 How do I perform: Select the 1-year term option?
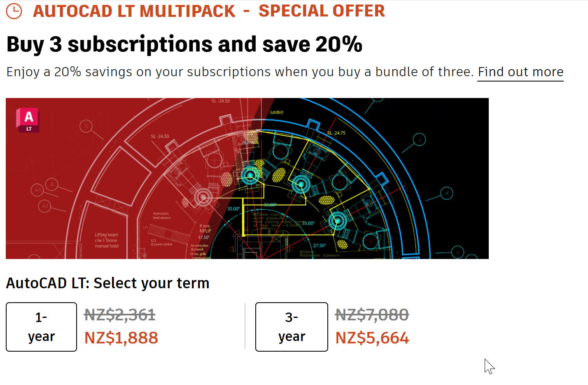(41, 327)
